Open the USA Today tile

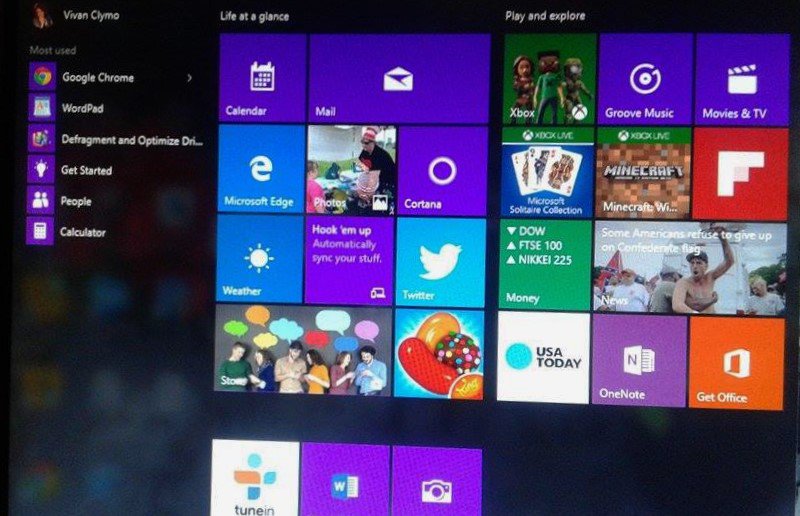(x=543, y=357)
